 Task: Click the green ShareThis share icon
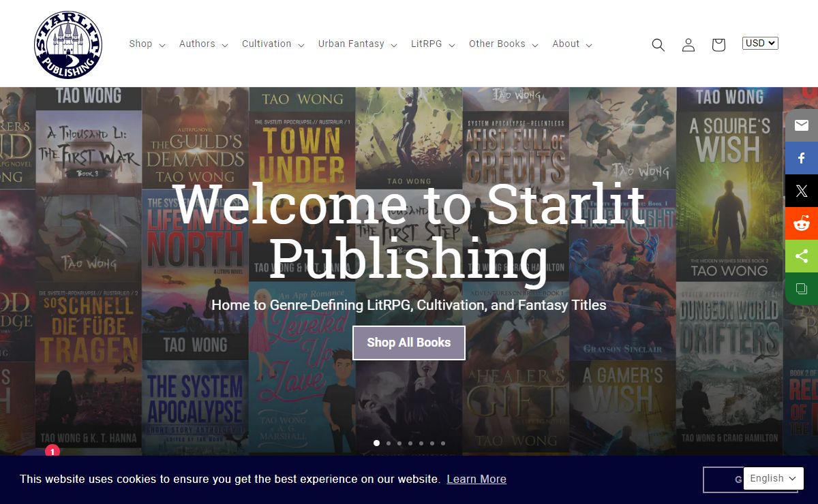pyautogui.click(x=802, y=256)
